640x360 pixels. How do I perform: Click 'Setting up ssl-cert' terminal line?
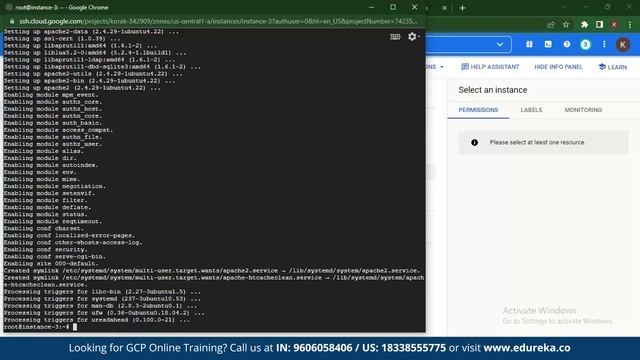62,38
